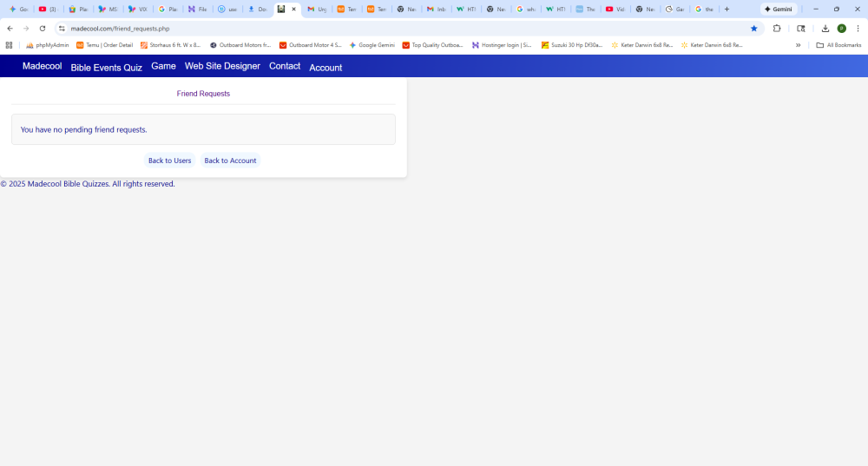
Task: Open Bible Events Quiz in the navigation bar
Action: [x=106, y=67]
